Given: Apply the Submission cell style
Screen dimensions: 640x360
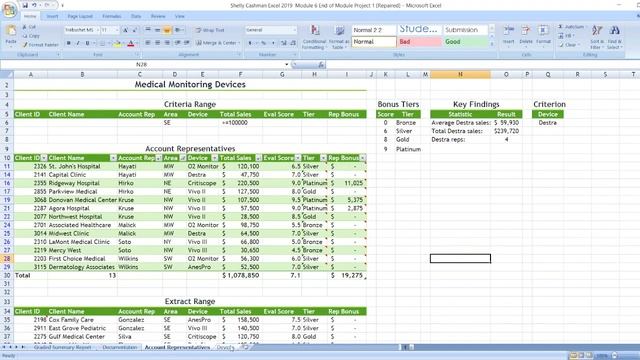Looking at the screenshot, I should pos(465,30).
